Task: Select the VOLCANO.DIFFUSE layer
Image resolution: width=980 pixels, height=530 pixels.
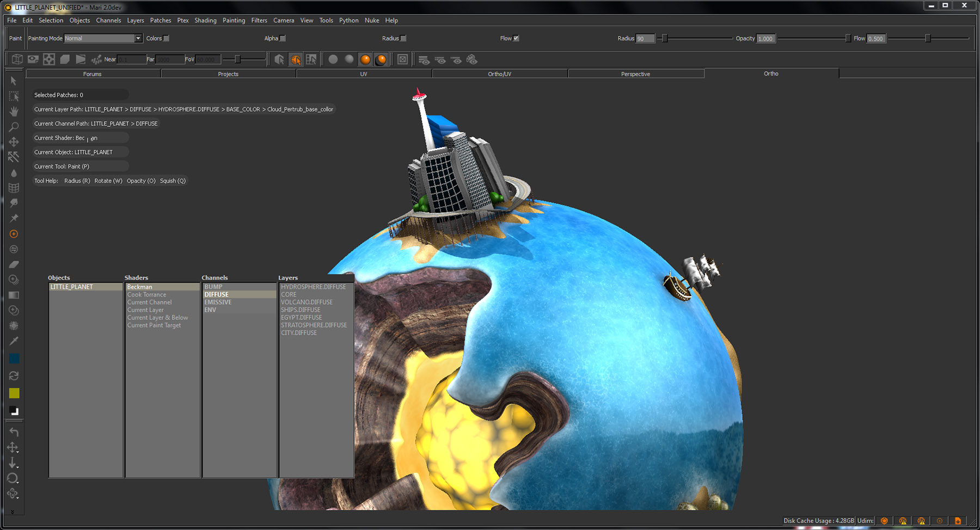Action: tap(316, 302)
